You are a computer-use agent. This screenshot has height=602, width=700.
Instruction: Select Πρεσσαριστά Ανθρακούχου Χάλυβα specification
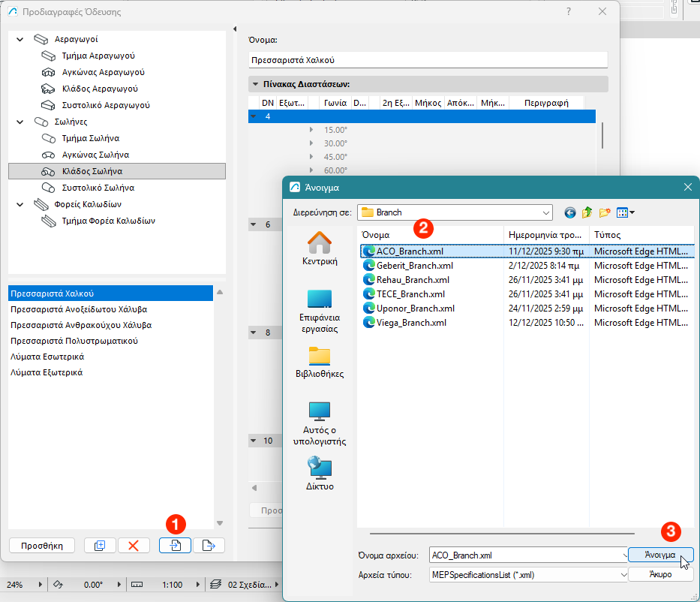(111, 325)
